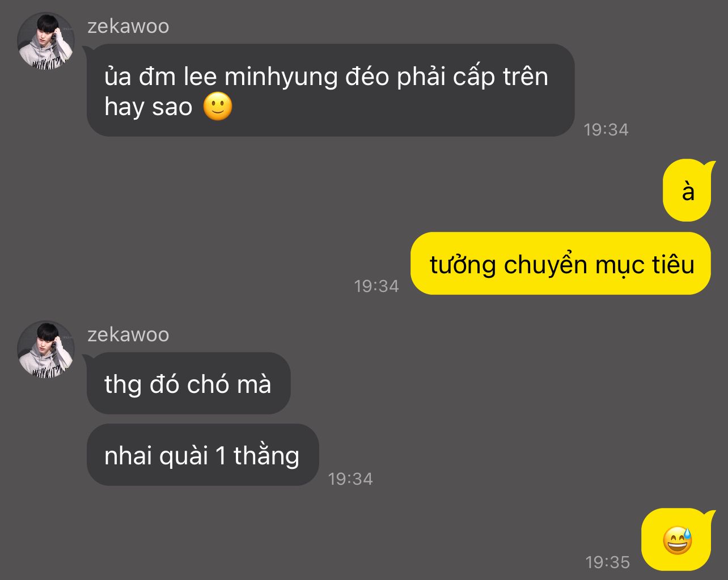This screenshot has height=580, width=728.
Task: Tap the smiley emoji in first message
Action: [218, 107]
